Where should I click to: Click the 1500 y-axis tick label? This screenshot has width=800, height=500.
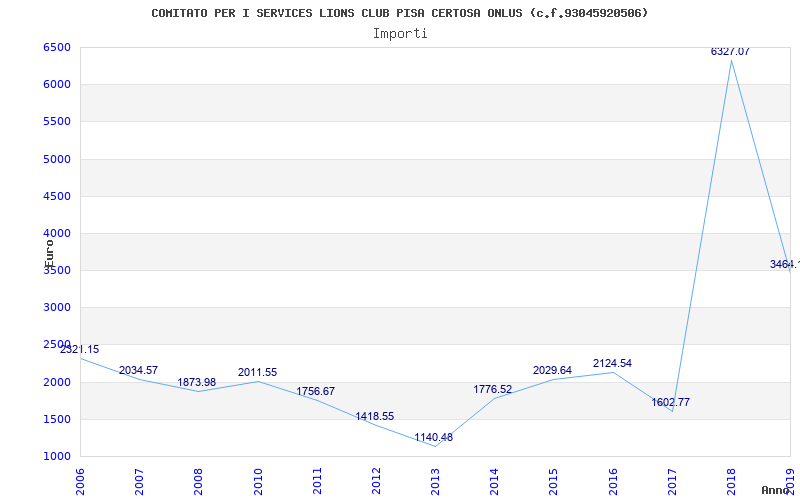57,419
